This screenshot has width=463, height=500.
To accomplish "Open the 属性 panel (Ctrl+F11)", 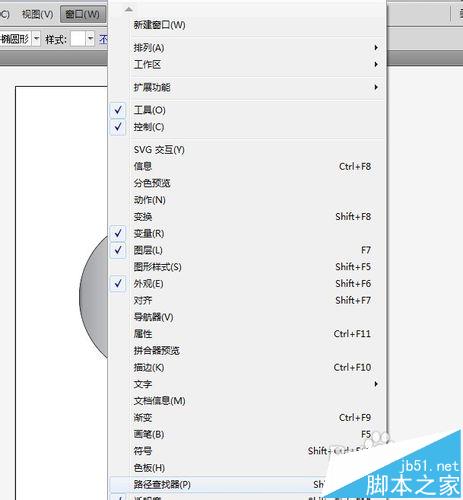I will pos(247,334).
